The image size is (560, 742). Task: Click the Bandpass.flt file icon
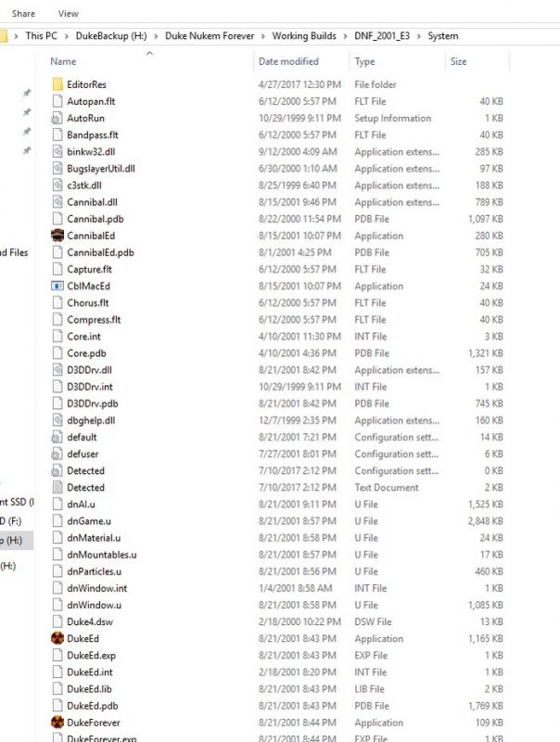click(x=57, y=134)
